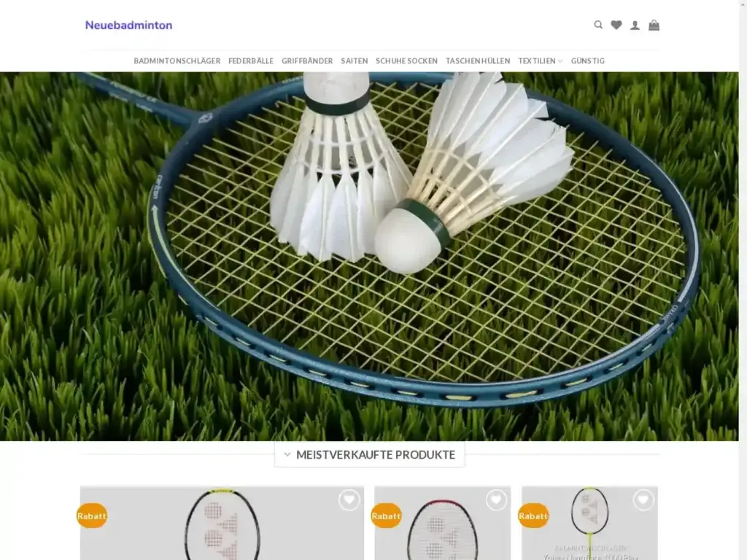This screenshot has height=560, width=747.
Task: Add the middle product to wishlist via heart
Action: coord(497,500)
